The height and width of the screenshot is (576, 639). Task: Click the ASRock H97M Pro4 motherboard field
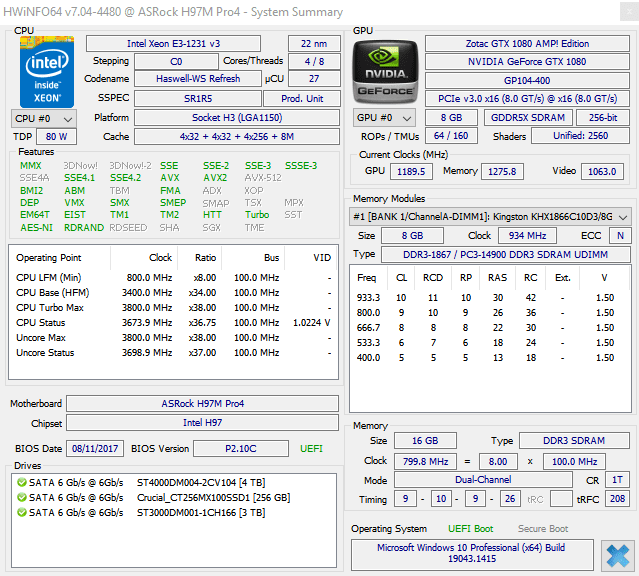pos(203,404)
